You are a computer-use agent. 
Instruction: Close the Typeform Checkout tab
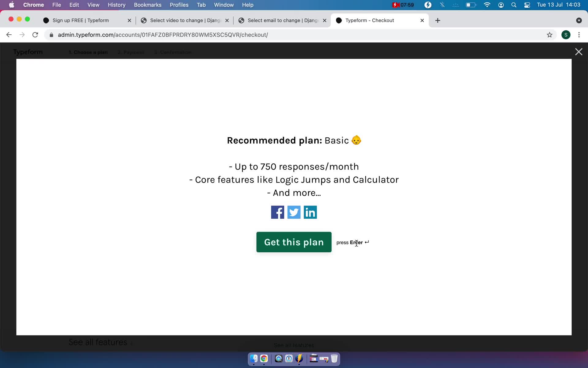tap(422, 20)
